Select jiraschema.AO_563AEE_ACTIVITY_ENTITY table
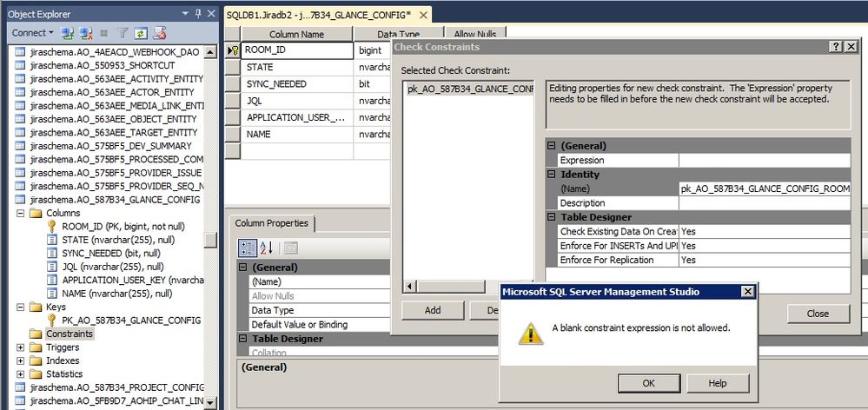This screenshot has height=410, width=868. tap(116, 78)
